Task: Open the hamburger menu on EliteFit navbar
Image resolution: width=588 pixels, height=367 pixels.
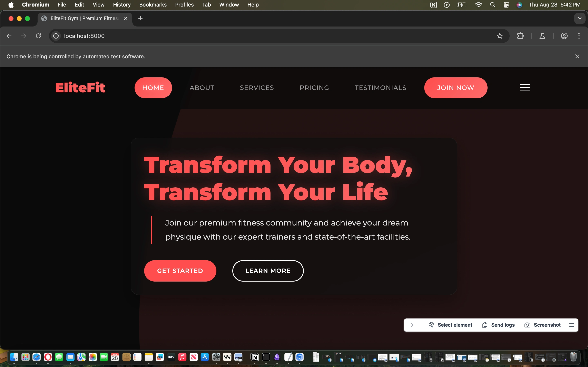Action: point(524,88)
